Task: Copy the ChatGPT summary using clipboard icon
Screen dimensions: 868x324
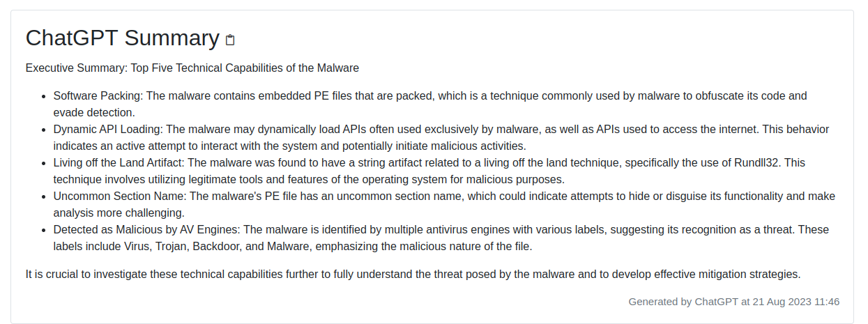Action: pos(230,40)
